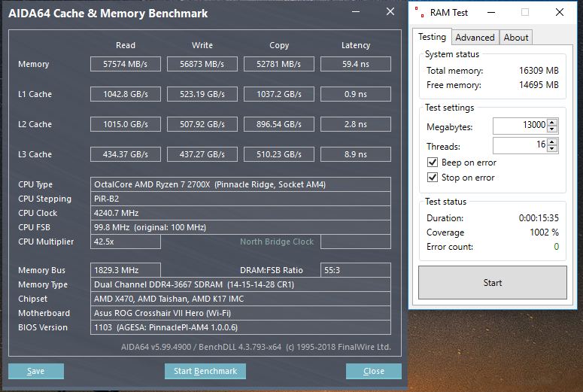Click L1 Cache Latency 0.9 ns
Viewport: 583px width, 392px height.
(x=356, y=94)
